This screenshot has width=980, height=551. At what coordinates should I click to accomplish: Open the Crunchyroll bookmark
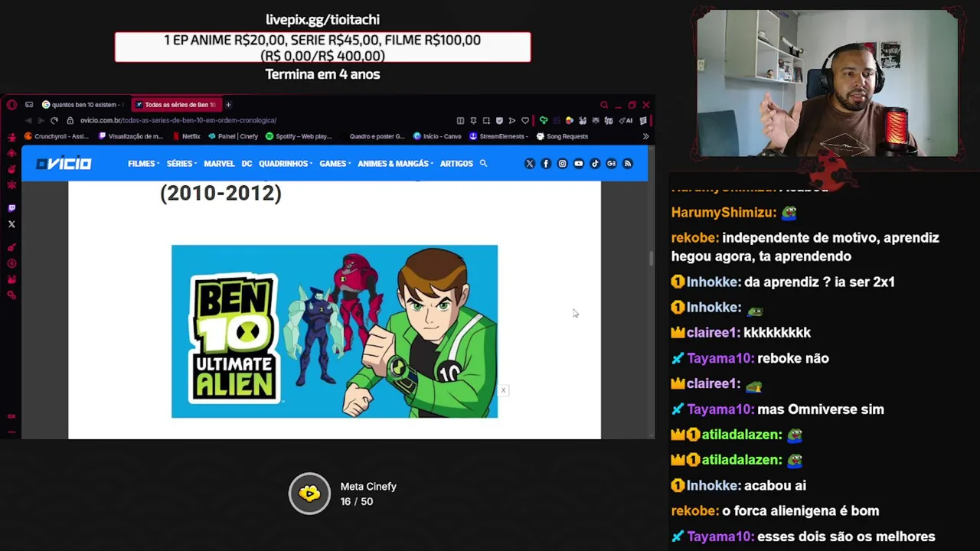[57, 136]
